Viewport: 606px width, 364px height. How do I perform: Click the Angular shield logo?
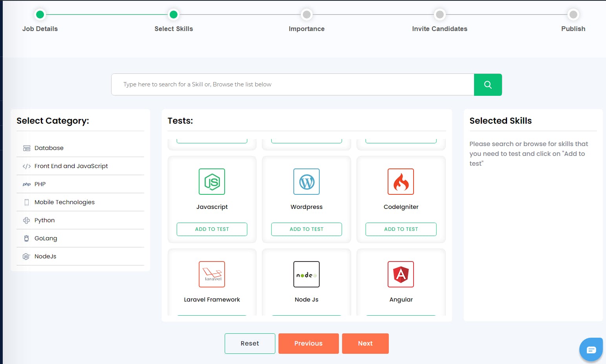click(401, 274)
